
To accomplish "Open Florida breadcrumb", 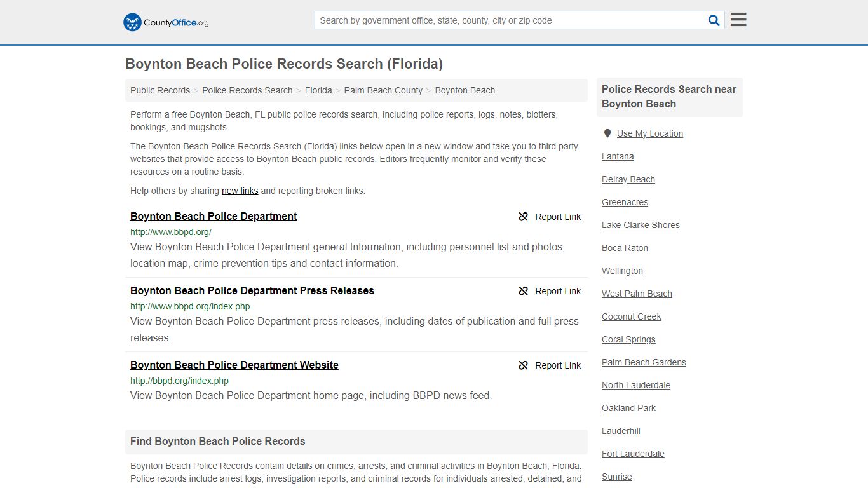I will [318, 90].
